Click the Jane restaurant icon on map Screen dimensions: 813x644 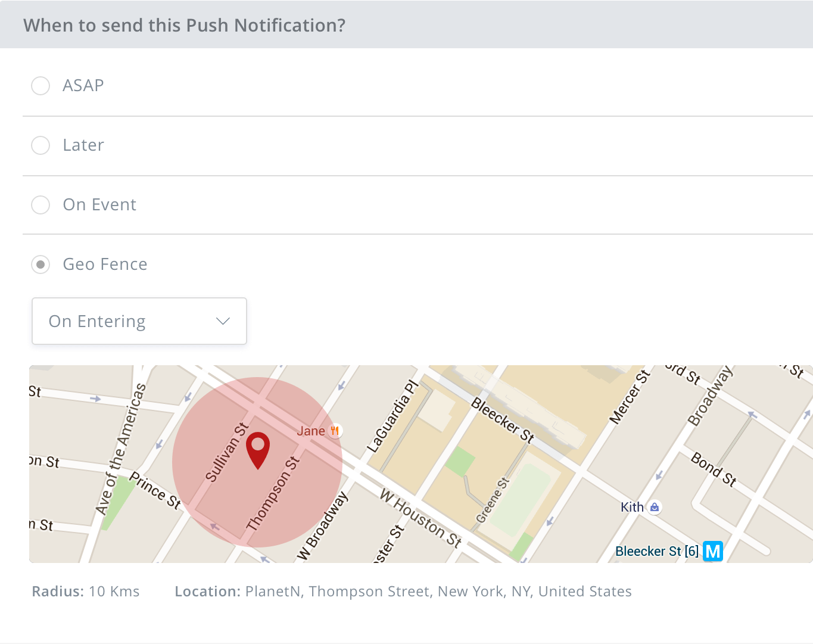pyautogui.click(x=335, y=431)
